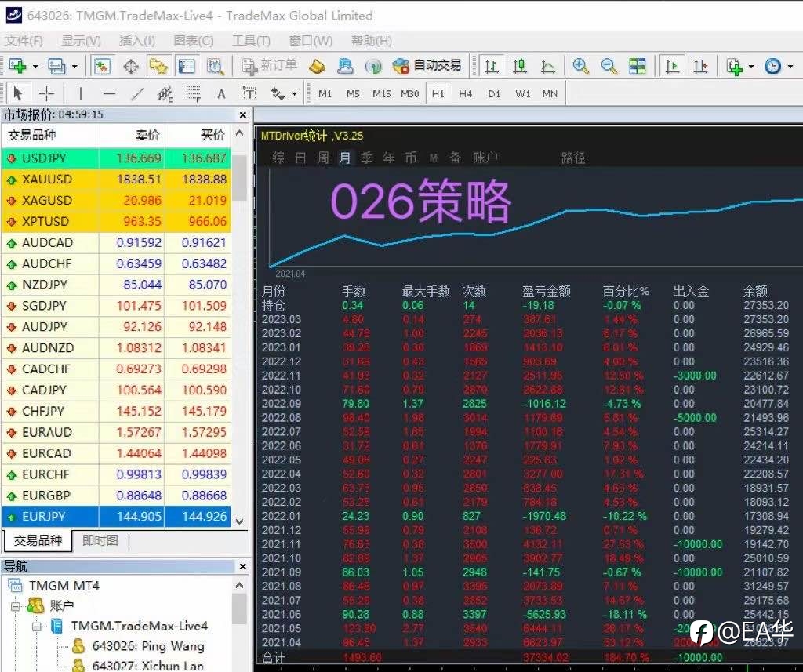803x672 pixels.
Task: Open the 文件(F) menu
Action: (24, 41)
